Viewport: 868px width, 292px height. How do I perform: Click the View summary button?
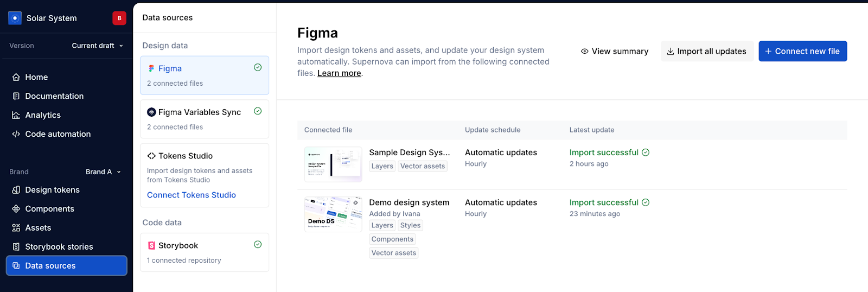[615, 51]
